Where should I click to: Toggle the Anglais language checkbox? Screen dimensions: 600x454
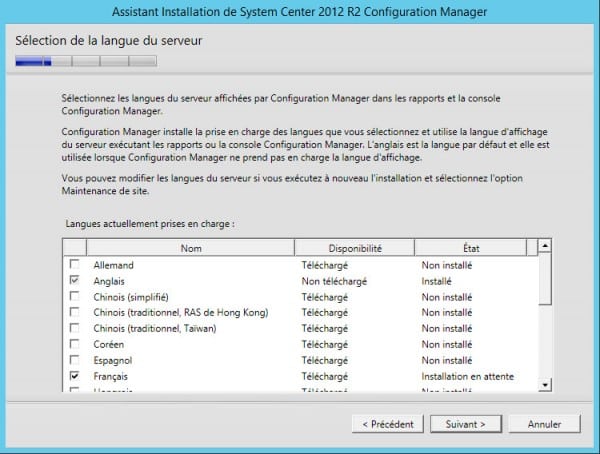75,282
